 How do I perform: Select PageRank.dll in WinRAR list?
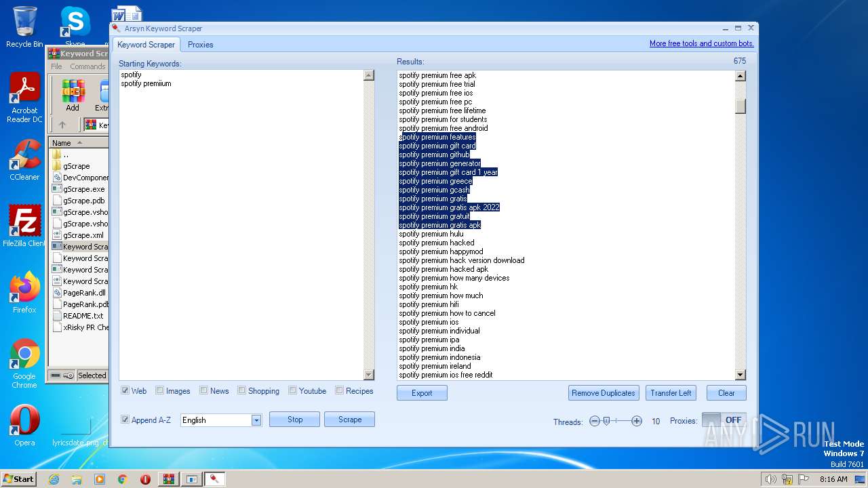(x=84, y=293)
